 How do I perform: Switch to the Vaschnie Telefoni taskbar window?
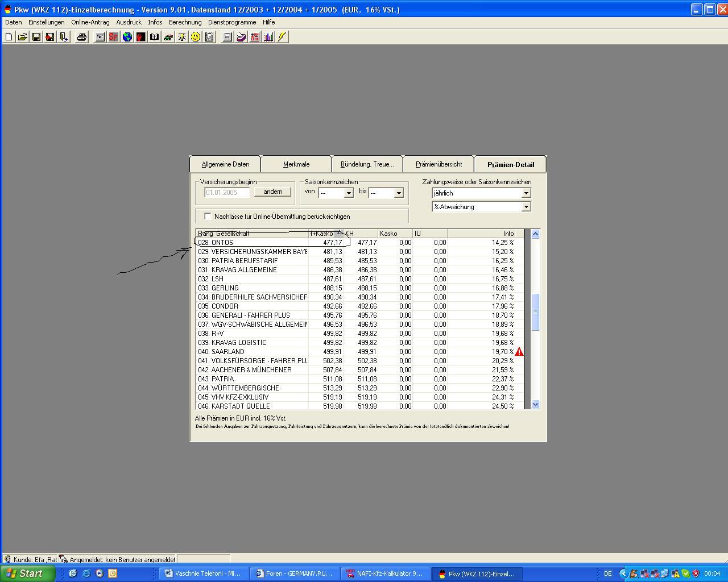[x=204, y=573]
